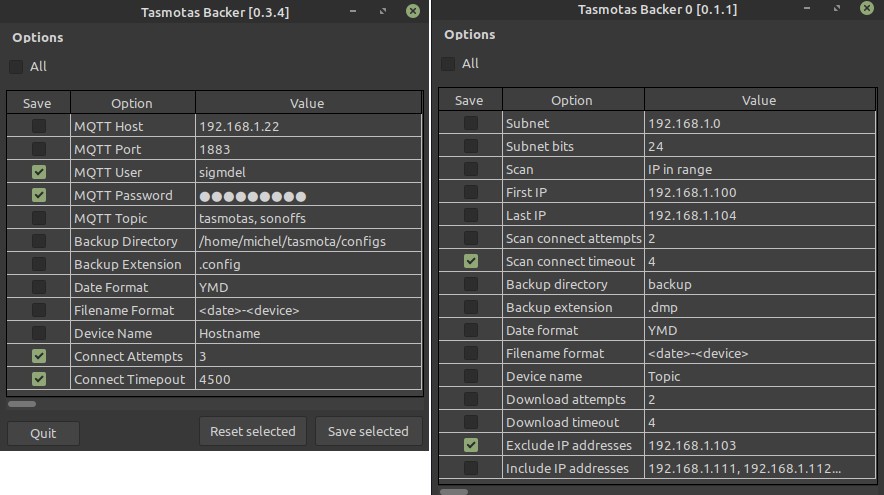Uncheck MQTT Password save checkbox

point(39,196)
